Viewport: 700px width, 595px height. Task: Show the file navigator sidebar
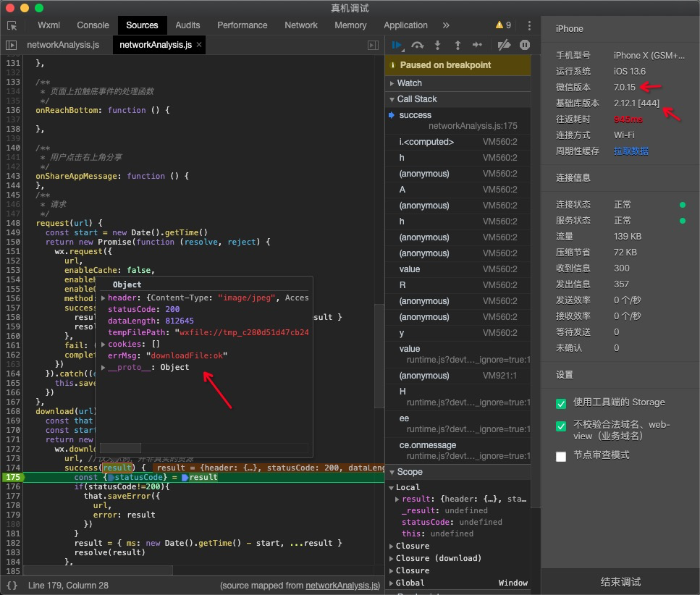pos(11,45)
